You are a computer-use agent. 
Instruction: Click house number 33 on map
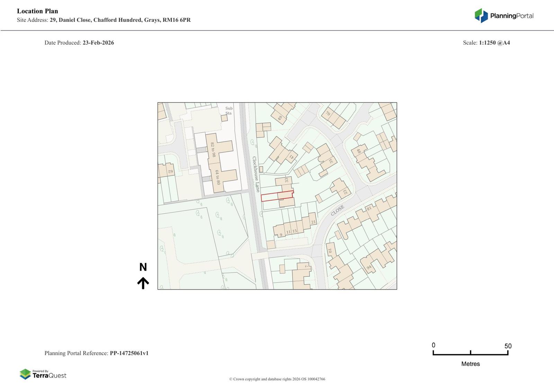[x=286, y=180]
